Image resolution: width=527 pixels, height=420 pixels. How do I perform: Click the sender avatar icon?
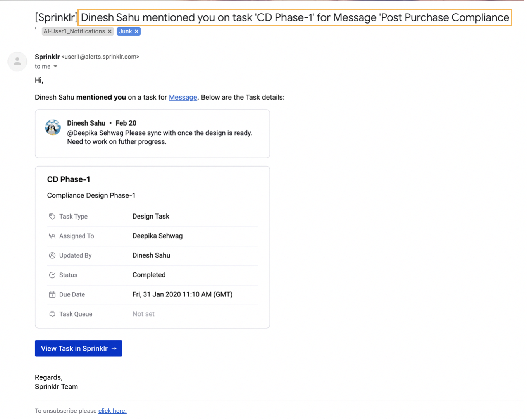pos(17,62)
